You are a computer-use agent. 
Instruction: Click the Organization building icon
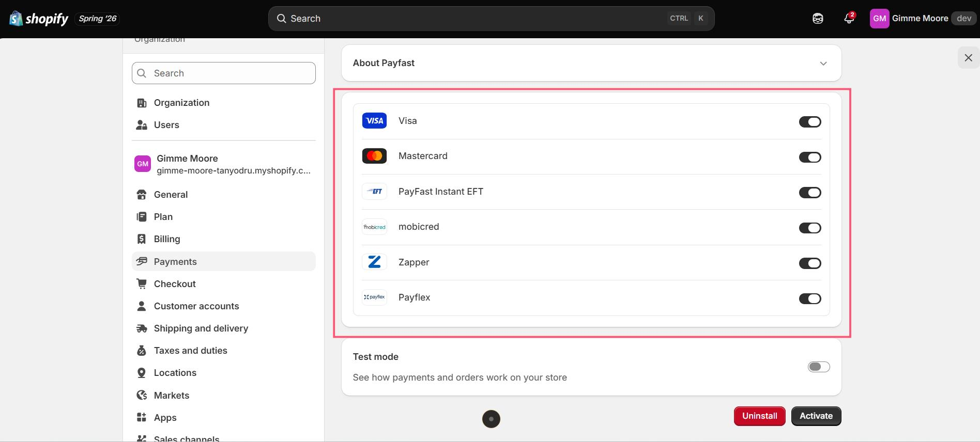pos(141,103)
